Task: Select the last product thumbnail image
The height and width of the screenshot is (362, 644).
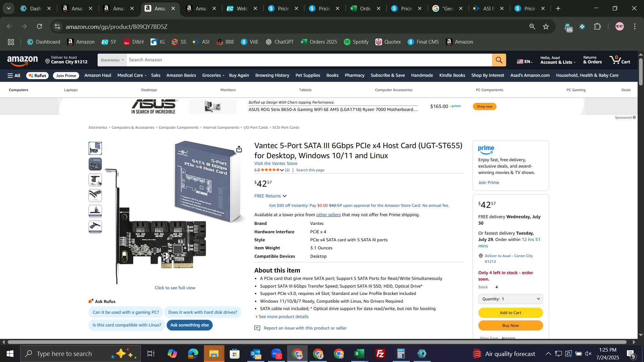Action: [x=95, y=227]
